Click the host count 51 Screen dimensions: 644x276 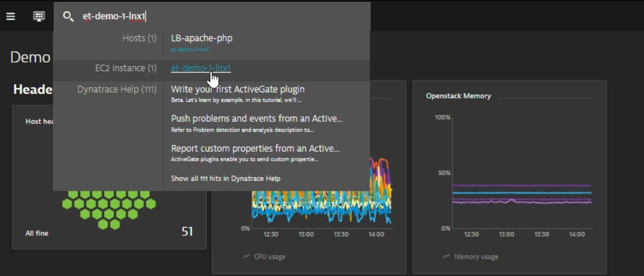coord(187,232)
